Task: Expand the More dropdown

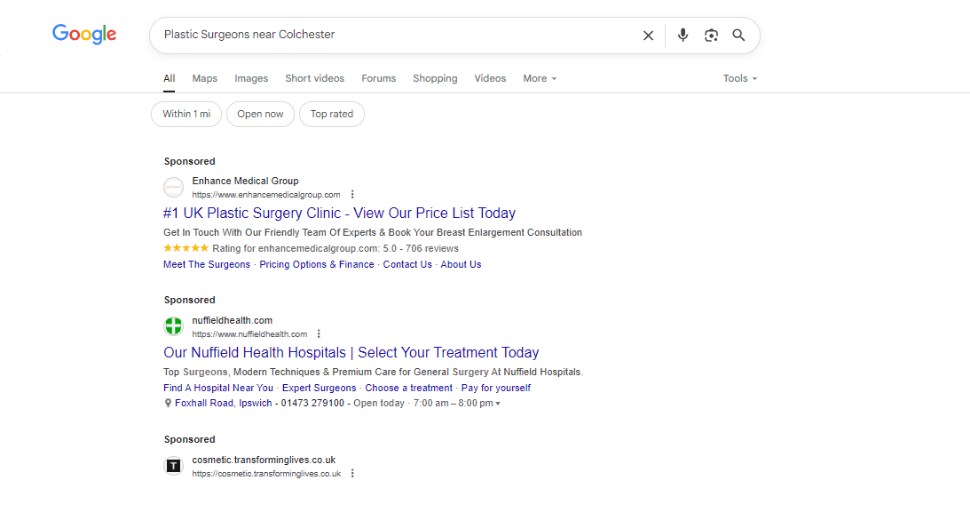Action: (539, 79)
